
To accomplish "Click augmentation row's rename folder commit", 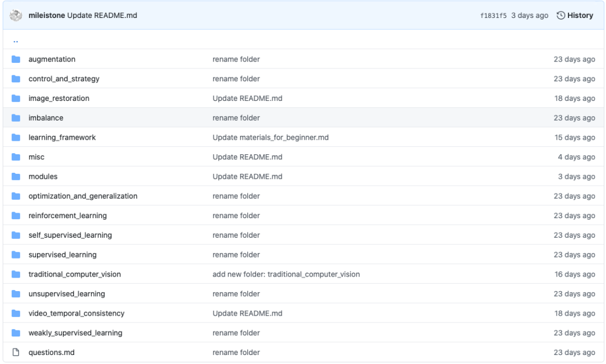I will click(236, 59).
